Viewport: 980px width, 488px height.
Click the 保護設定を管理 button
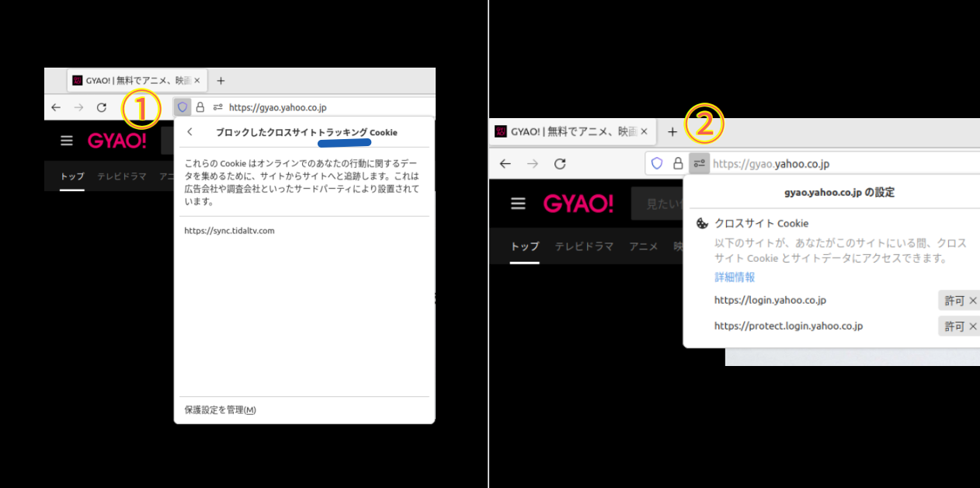point(220,410)
